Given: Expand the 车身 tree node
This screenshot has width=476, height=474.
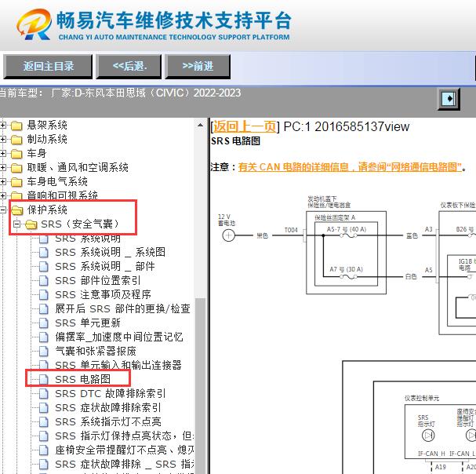Looking at the screenshot, I should pos(2,154).
